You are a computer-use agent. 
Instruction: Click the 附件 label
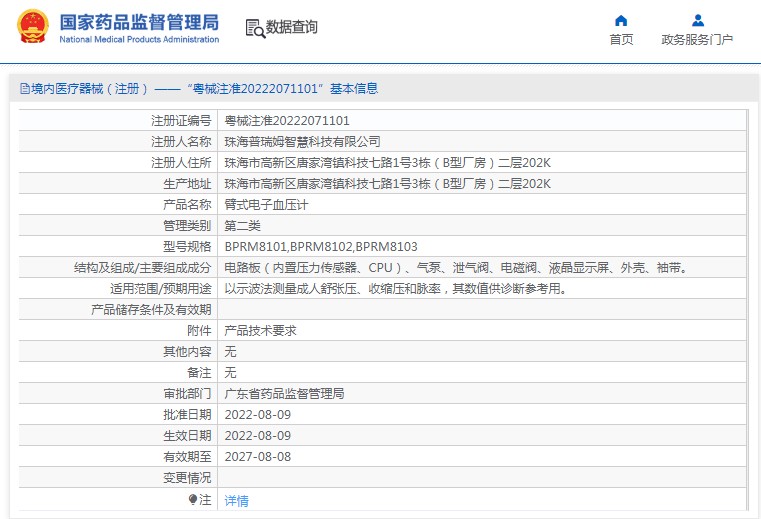(199, 331)
